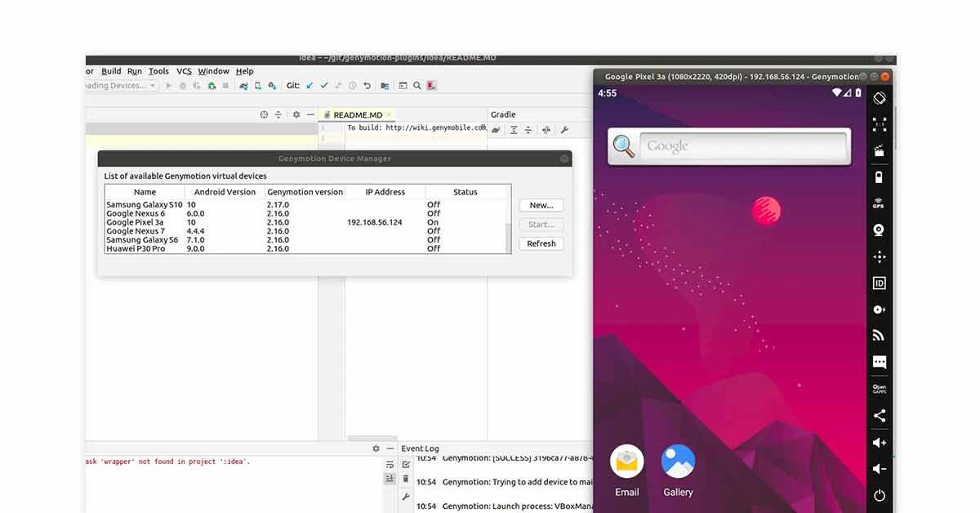Open the GPS widget in Genymotion sidebar
Viewport: 980px width, 513px height.
click(x=879, y=203)
